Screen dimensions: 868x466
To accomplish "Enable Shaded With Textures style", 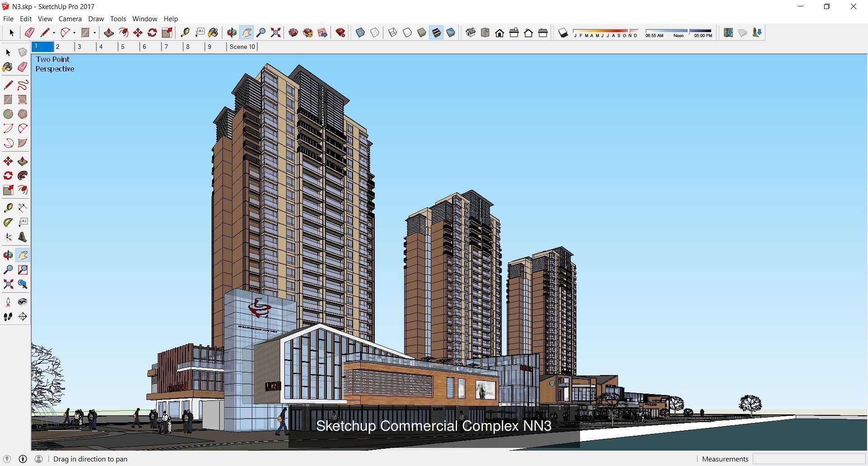I will [x=436, y=33].
